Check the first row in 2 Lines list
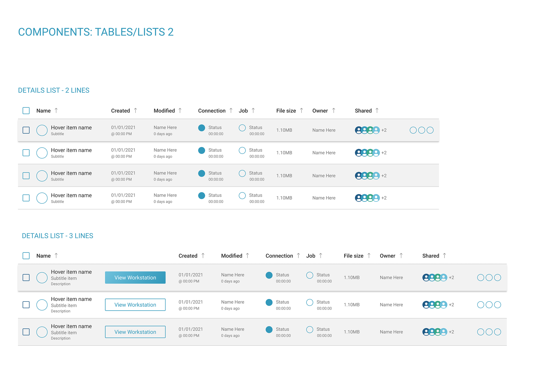 coord(26,130)
